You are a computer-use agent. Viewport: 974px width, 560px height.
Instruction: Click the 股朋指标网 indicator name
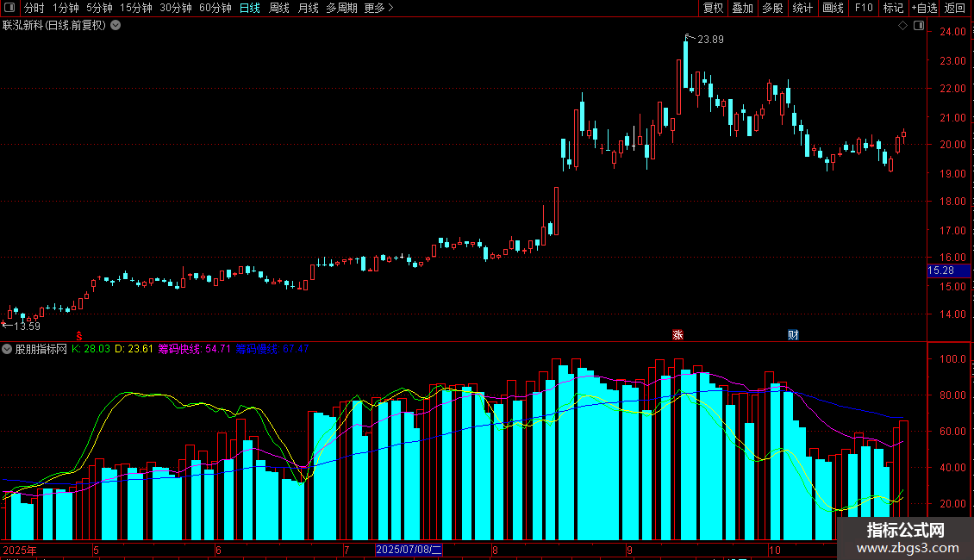click(41, 349)
